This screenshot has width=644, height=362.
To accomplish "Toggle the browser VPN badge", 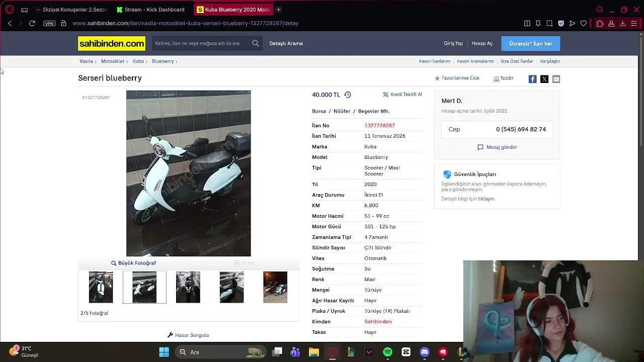I will (49, 23).
